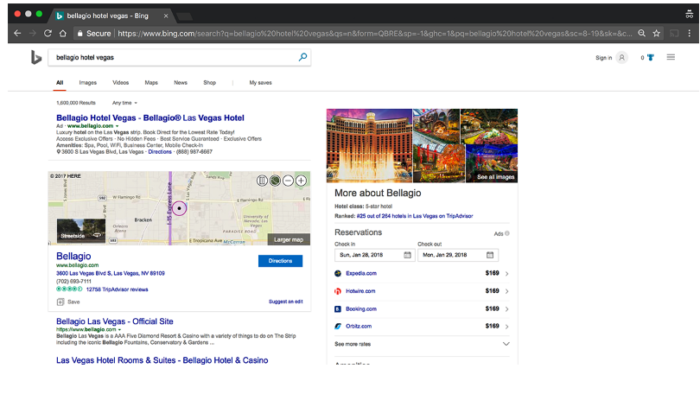Expand the ad URL dropdown arrow
This screenshot has width=700, height=394.
(x=117, y=126)
